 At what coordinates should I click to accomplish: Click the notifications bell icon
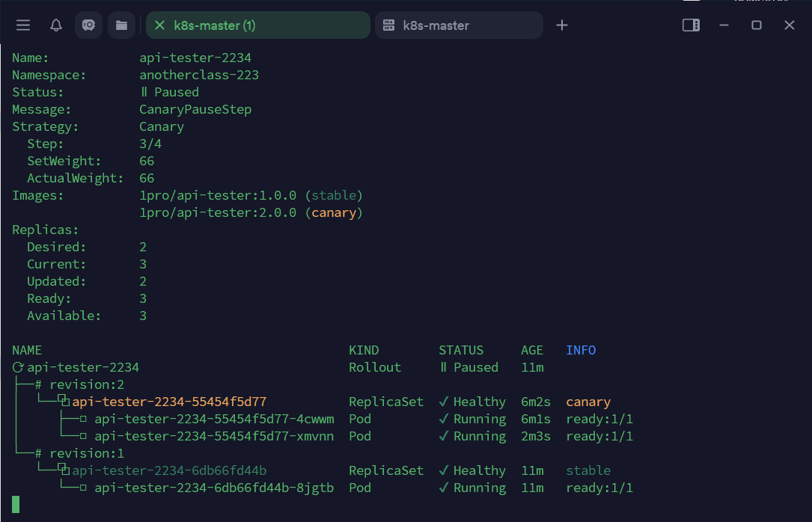pyautogui.click(x=56, y=25)
